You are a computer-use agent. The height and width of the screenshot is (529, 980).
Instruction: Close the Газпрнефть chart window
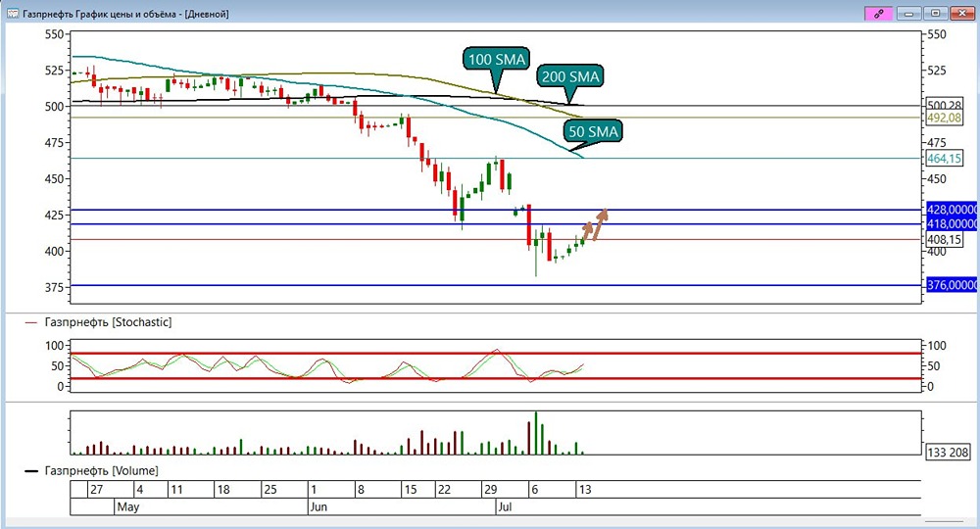pyautogui.click(x=962, y=13)
